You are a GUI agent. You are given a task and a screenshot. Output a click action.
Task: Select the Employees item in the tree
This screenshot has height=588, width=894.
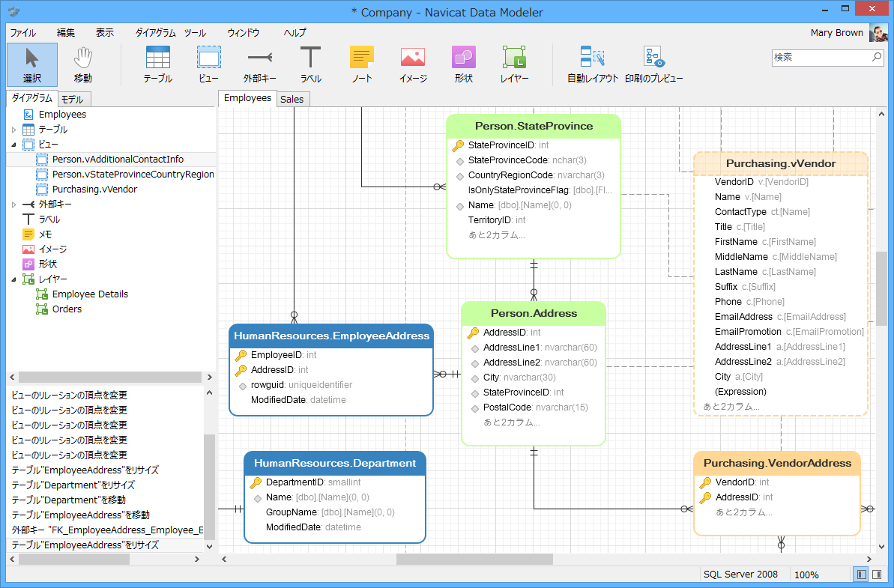63,115
